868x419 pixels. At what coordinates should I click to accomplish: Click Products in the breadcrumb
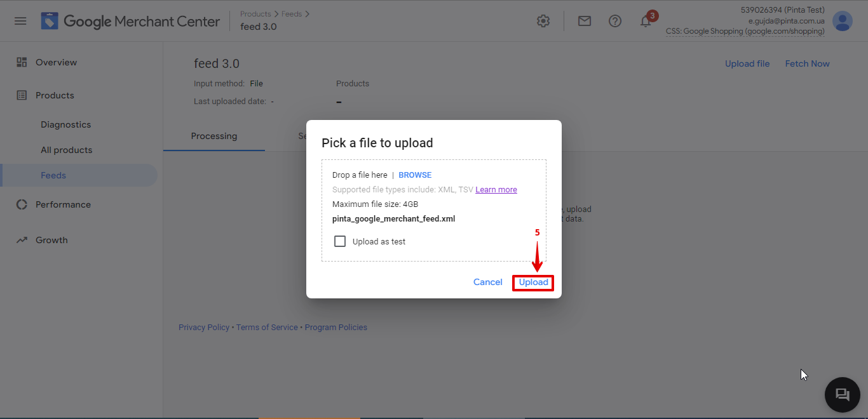pos(255,14)
